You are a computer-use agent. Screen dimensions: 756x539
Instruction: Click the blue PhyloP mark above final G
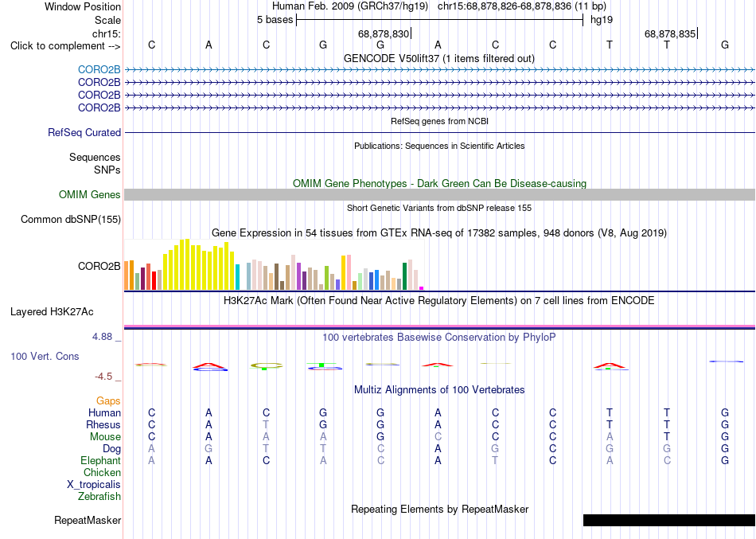(726, 361)
